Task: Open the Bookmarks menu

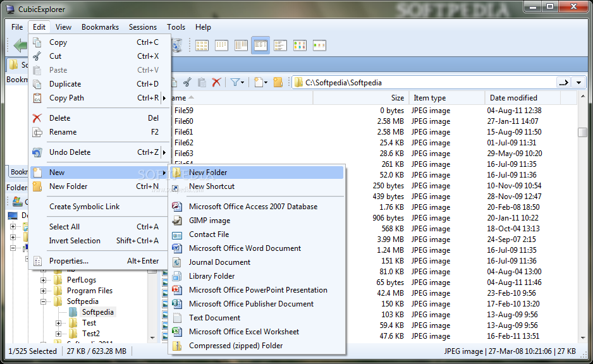Action: coord(101,27)
